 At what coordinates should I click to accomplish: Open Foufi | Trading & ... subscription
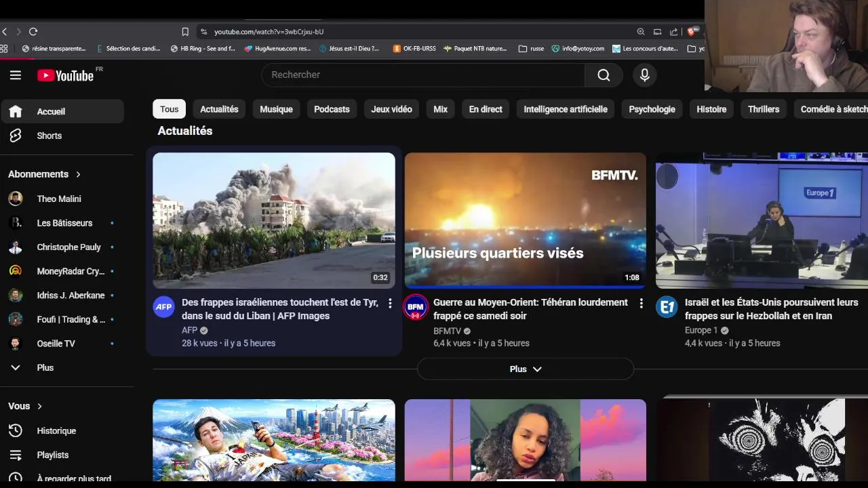(x=62, y=319)
